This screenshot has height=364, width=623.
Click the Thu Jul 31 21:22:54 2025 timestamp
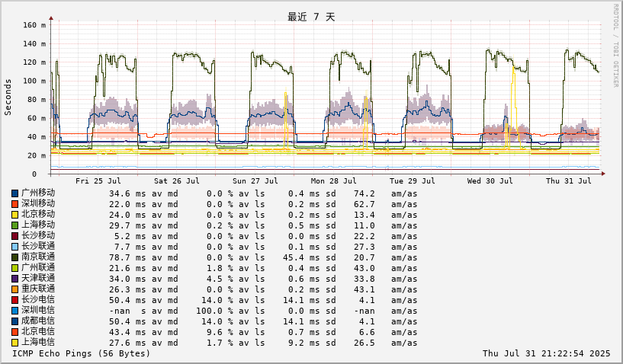tap(546, 353)
